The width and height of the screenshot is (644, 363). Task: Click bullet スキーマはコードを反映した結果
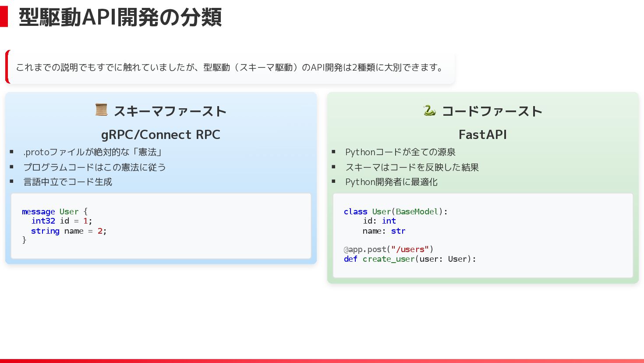pyautogui.click(x=412, y=167)
